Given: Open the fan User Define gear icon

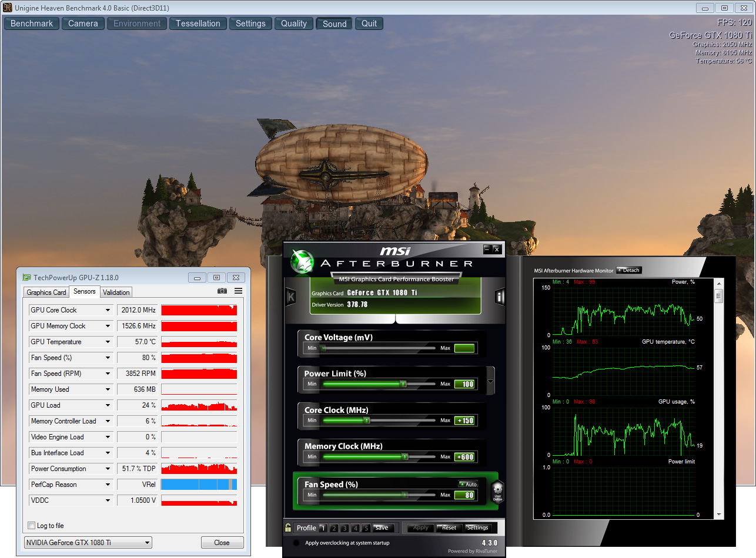Looking at the screenshot, I should (497, 492).
